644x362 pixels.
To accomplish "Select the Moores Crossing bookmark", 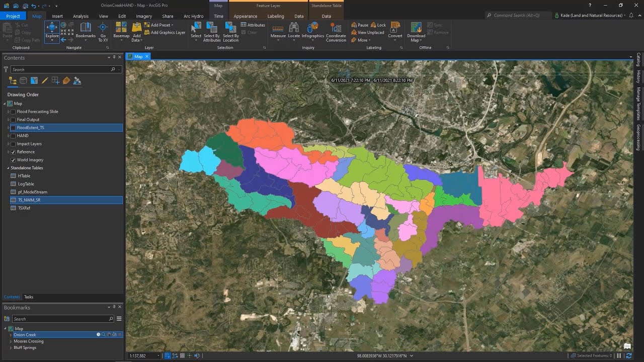I will pyautogui.click(x=29, y=341).
